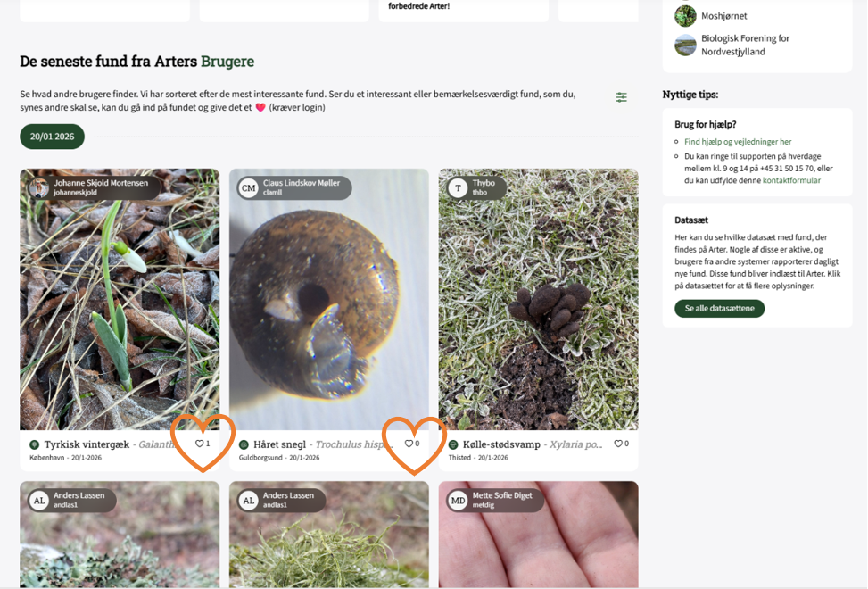Open the kontaktformular link

[791, 180]
